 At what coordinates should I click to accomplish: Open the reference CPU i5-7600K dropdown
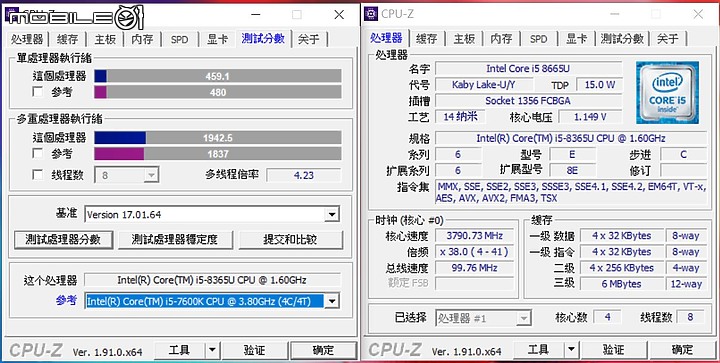point(212,301)
